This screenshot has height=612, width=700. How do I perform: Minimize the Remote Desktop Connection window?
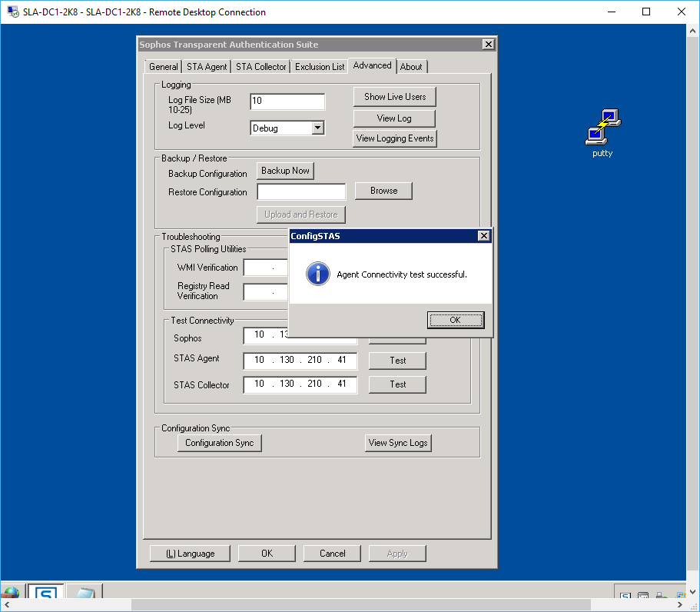coord(612,12)
